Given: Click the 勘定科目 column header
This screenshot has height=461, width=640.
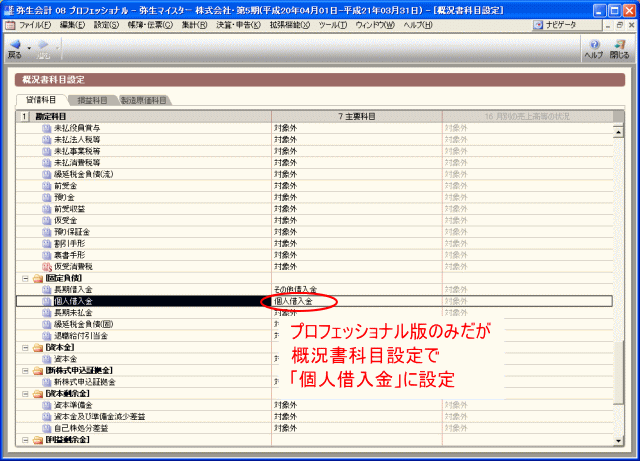Looking at the screenshot, I should (x=149, y=116).
